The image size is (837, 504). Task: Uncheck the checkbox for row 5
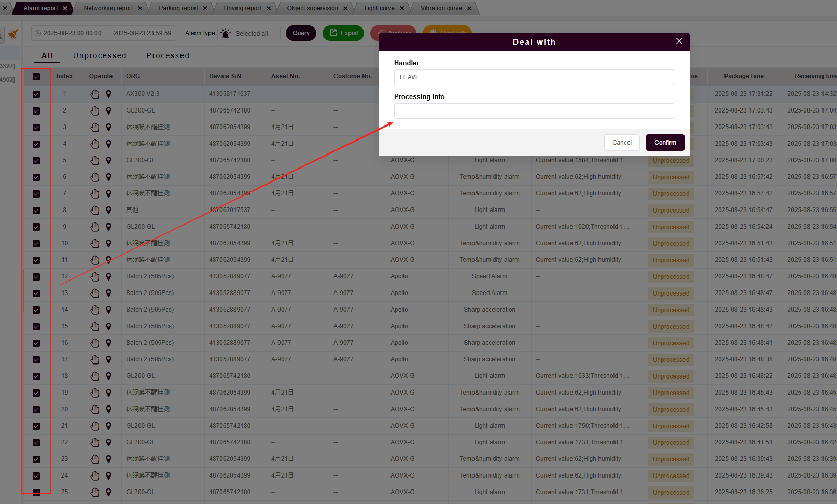(x=36, y=161)
